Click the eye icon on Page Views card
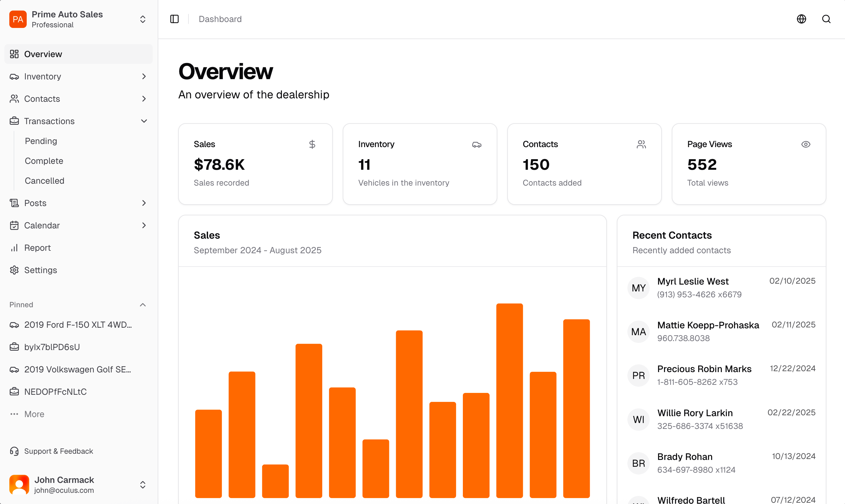The width and height of the screenshot is (845, 504). pos(806,144)
